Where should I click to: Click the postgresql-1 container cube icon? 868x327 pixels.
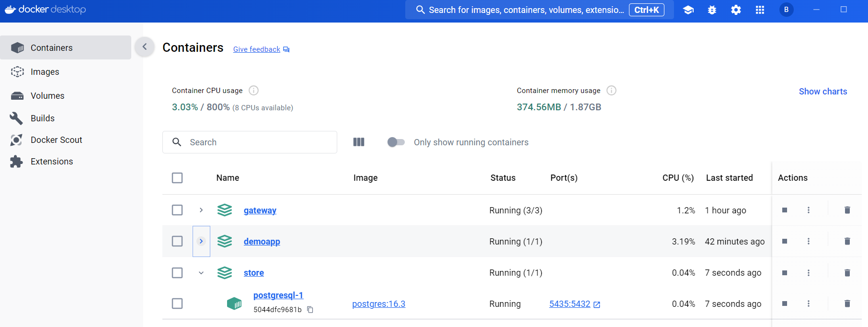pyautogui.click(x=234, y=304)
